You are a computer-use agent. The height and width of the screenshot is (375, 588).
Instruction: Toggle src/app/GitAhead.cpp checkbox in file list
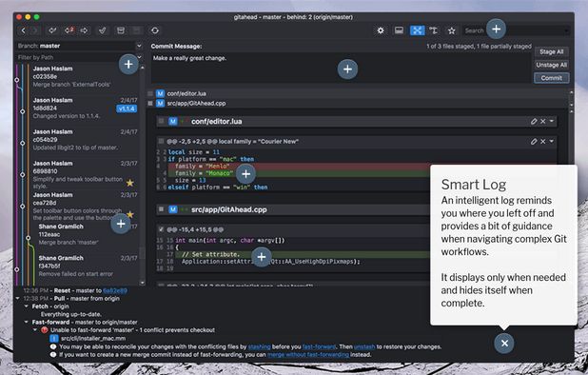(x=150, y=103)
